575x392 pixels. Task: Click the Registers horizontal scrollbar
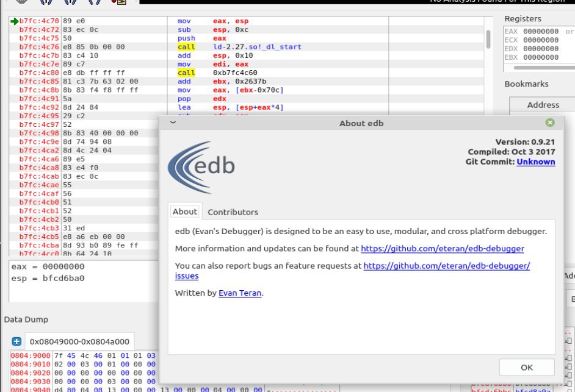(x=544, y=68)
